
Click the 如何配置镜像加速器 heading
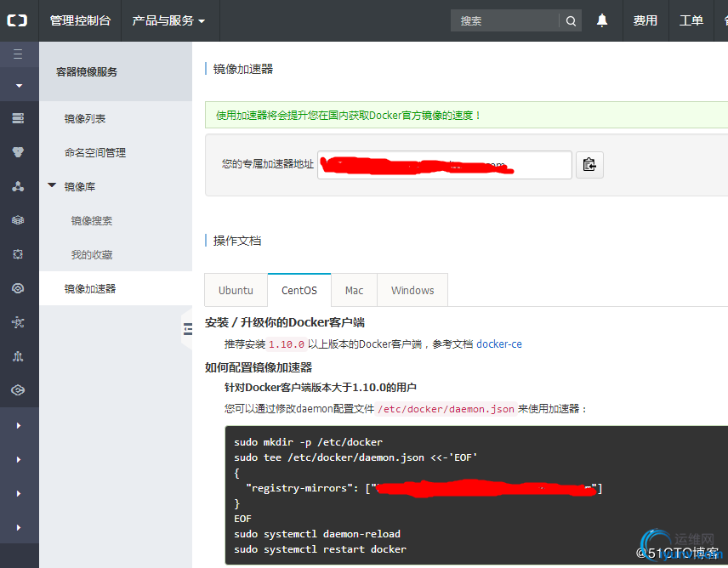pos(259,367)
